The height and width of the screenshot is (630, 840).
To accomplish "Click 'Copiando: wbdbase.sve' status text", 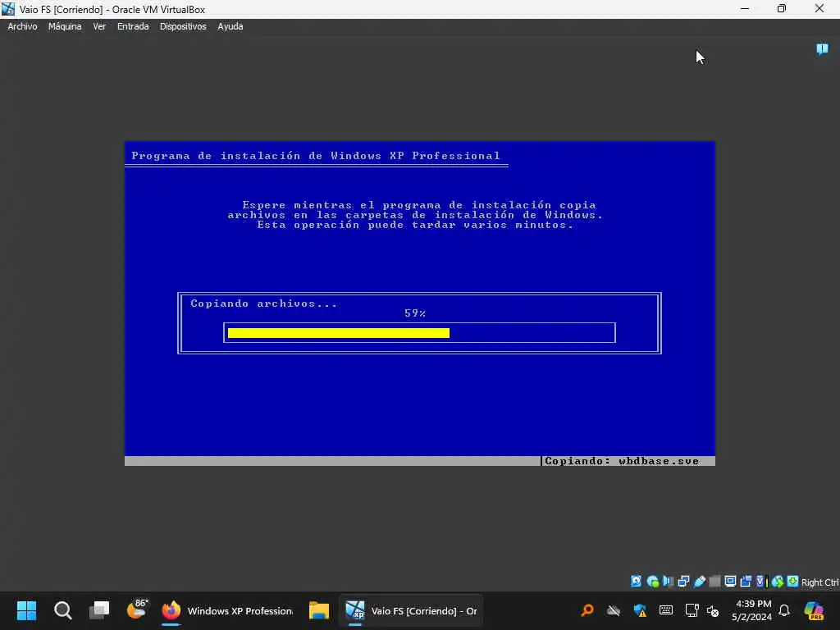I will pyautogui.click(x=622, y=461).
